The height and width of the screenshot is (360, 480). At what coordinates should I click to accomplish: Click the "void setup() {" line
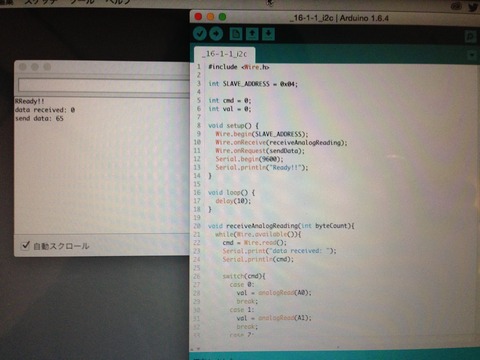pos(233,126)
